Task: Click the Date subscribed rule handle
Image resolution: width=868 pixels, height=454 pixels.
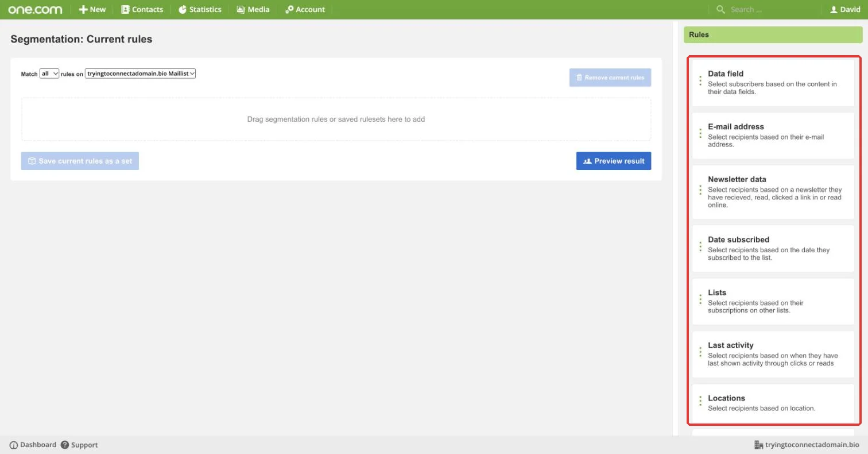Action: (700, 247)
